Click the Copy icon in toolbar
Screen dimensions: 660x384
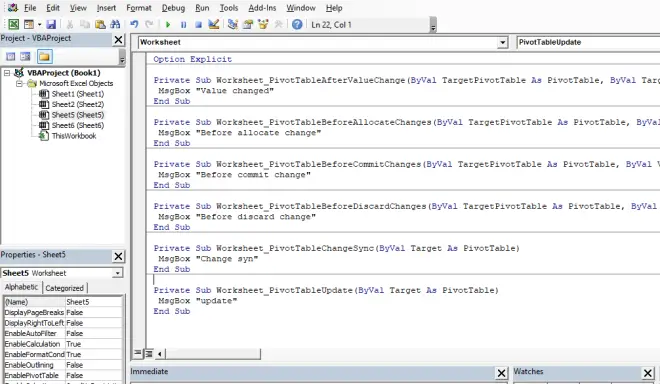click(85, 24)
